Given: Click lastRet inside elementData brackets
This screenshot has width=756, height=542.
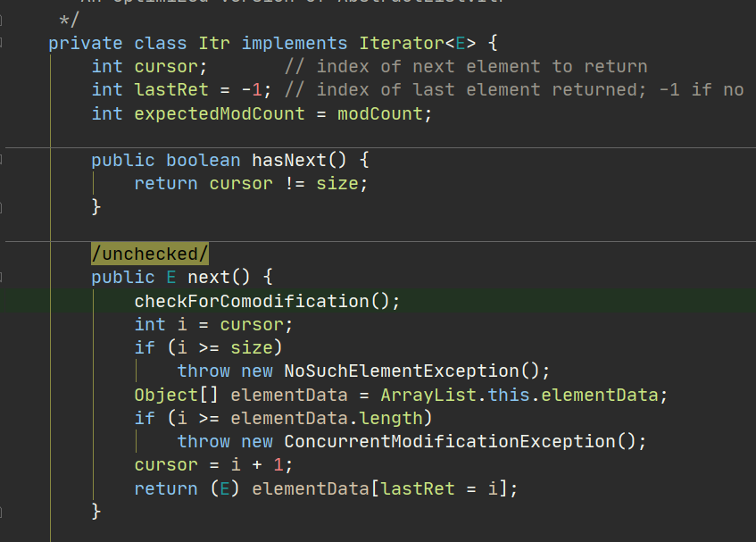Looking at the screenshot, I should (x=418, y=488).
